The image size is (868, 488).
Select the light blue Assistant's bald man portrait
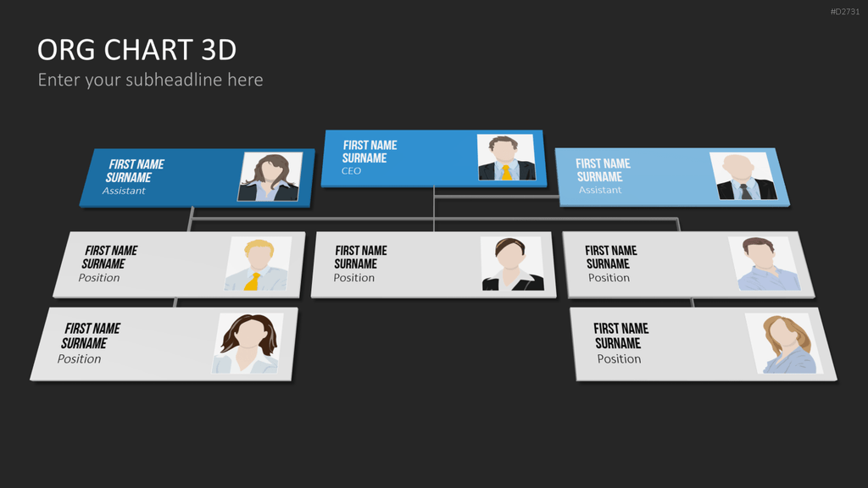point(743,176)
